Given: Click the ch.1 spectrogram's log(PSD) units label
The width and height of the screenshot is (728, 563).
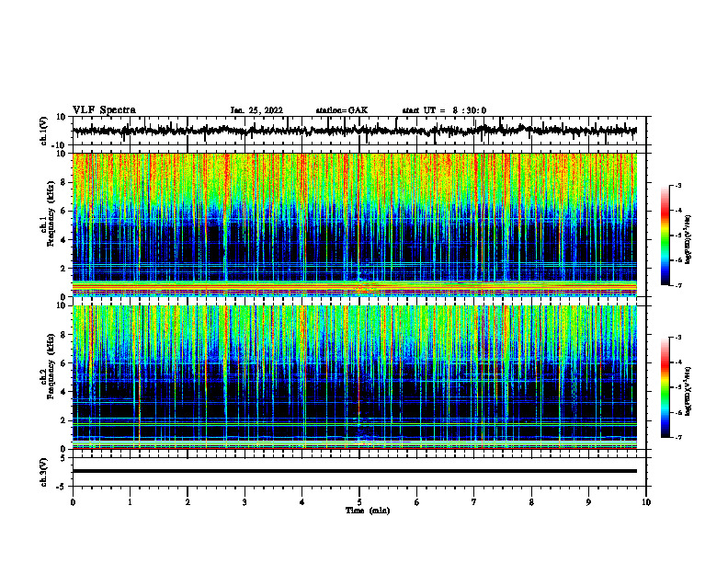Looking at the screenshot, I should (x=688, y=240).
